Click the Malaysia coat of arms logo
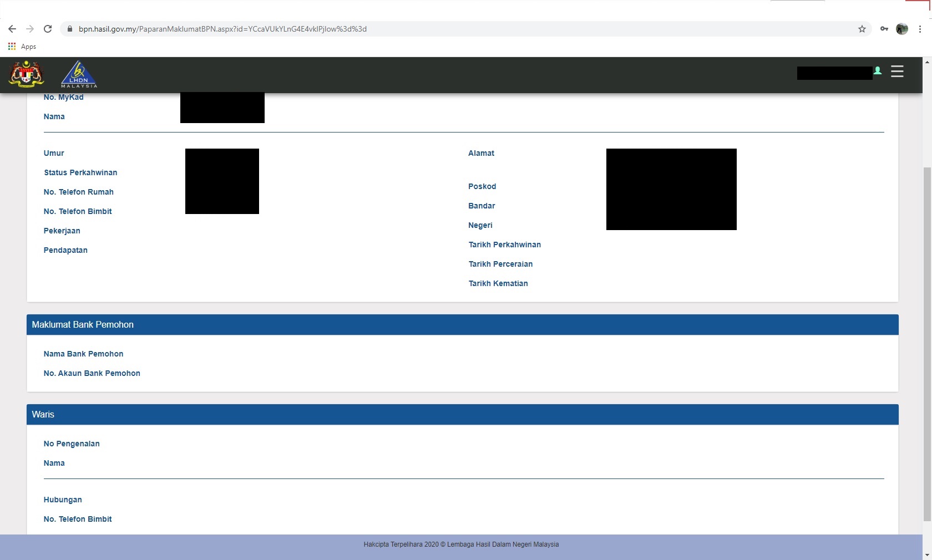 [x=26, y=74]
